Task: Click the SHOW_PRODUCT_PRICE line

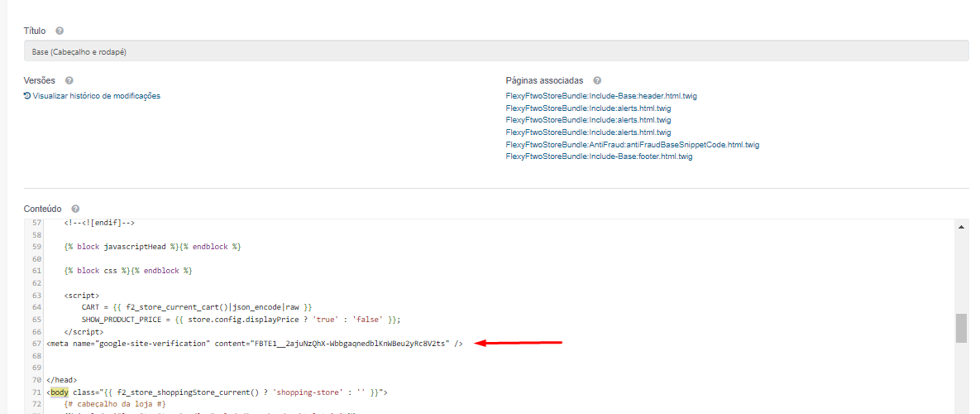Action: tap(241, 320)
